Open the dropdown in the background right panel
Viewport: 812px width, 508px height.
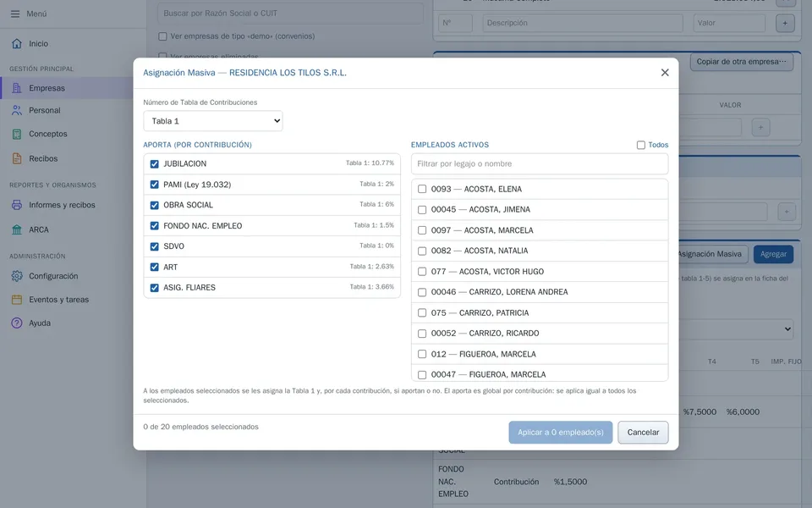[737, 329]
